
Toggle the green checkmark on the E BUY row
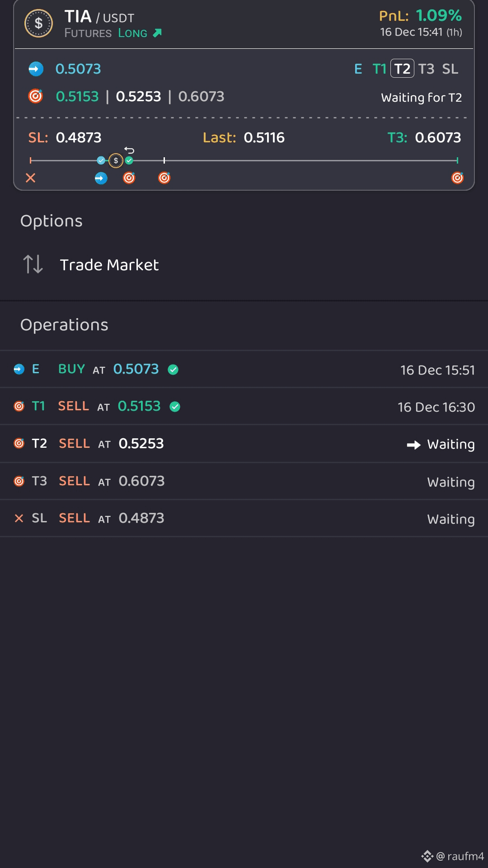[173, 369]
